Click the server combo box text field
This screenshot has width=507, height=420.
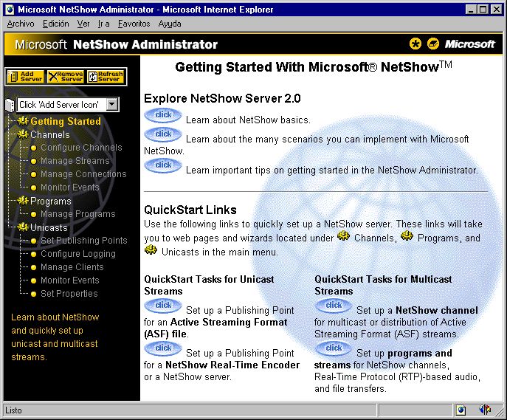coord(62,104)
